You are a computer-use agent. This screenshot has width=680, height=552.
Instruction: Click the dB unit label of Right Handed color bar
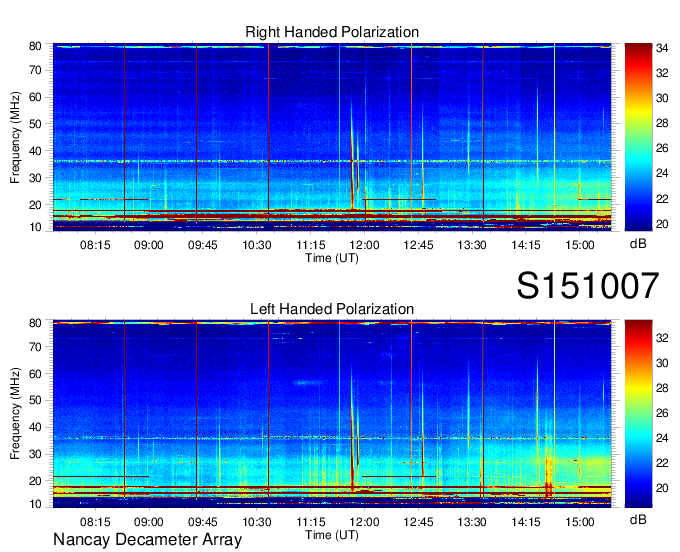[x=638, y=244]
